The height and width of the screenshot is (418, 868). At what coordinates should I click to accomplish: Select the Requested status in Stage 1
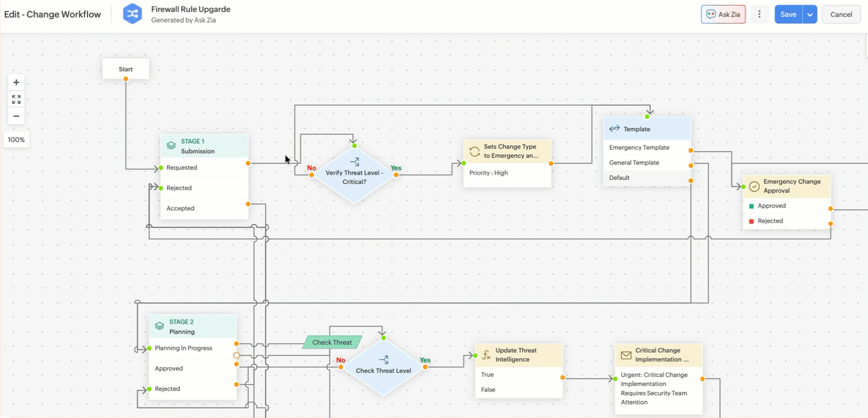(x=204, y=168)
